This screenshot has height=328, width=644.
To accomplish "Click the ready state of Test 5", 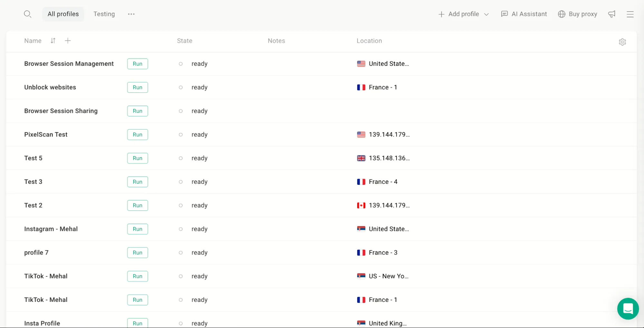I will [x=199, y=158].
